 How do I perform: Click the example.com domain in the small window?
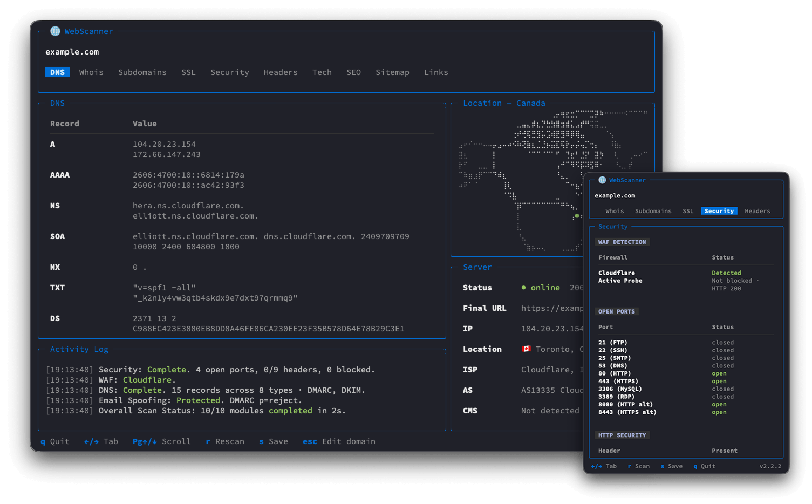[x=615, y=195]
